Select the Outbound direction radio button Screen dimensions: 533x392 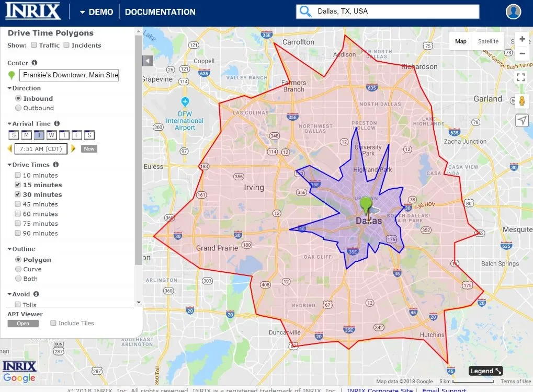pos(18,108)
